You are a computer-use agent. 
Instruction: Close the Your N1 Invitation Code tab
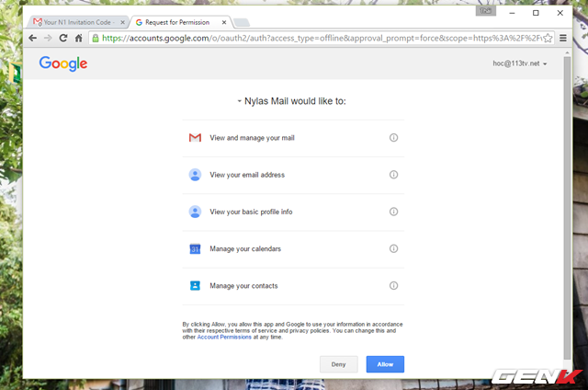coord(122,22)
